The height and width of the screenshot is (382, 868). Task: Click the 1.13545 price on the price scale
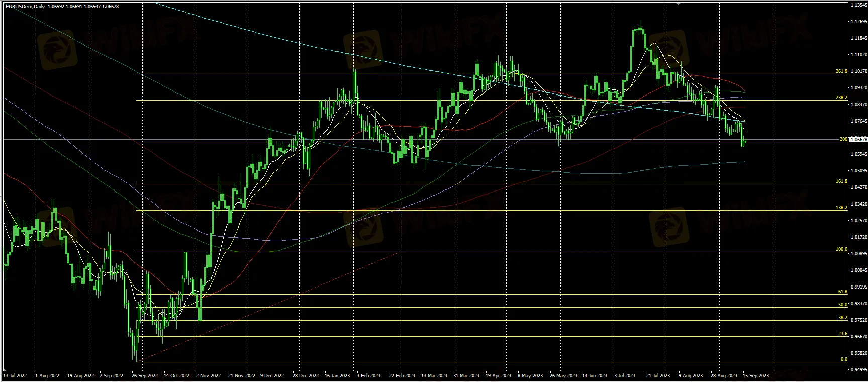tap(859, 5)
